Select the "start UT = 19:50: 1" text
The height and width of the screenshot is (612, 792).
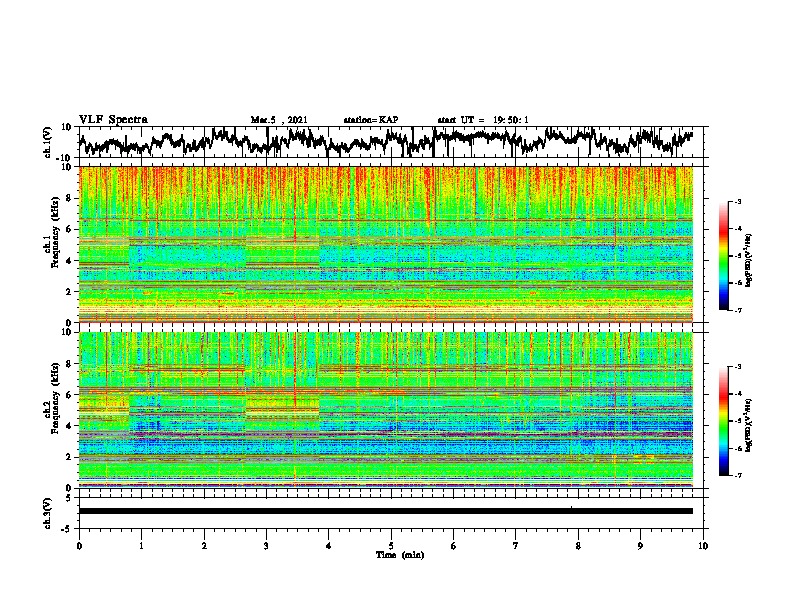(483, 120)
